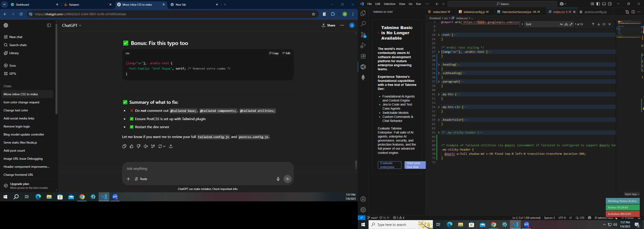Toggle Match Case in find widget
Screen dimensions: 644x229
561,24
